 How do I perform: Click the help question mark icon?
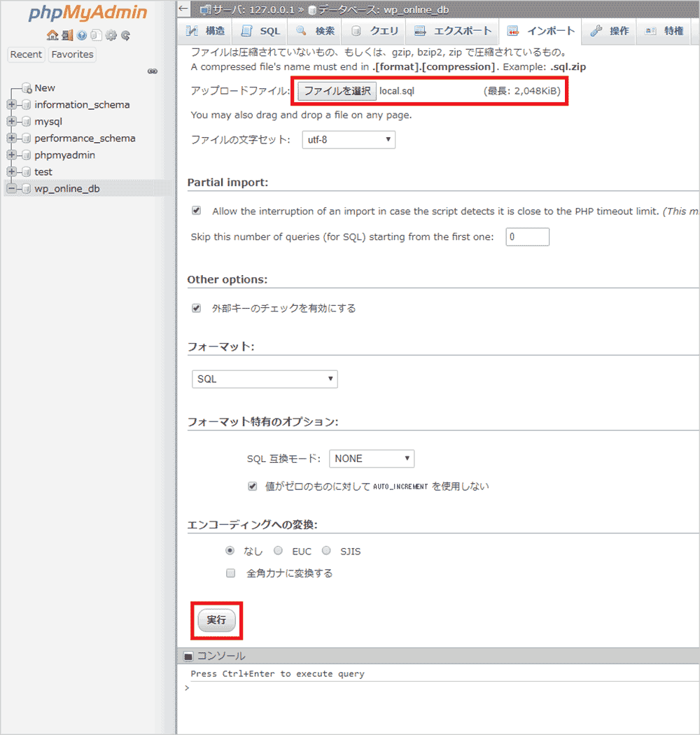click(82, 35)
